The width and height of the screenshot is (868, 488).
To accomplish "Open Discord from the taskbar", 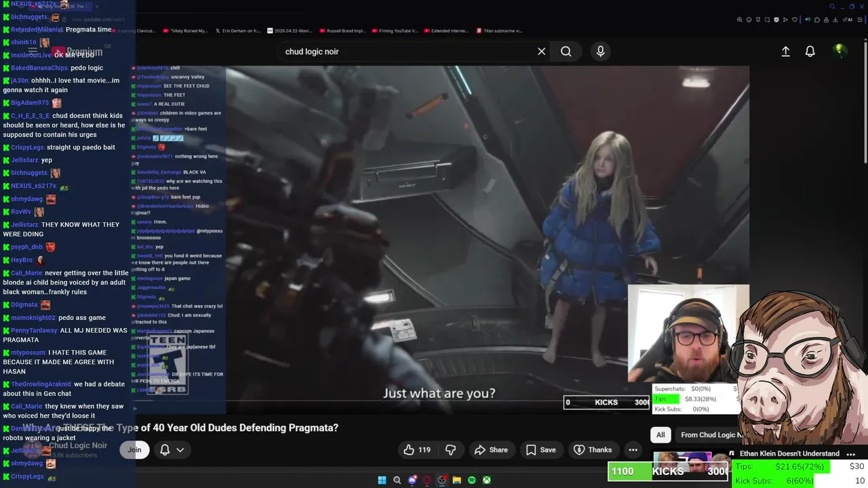I will (412, 480).
